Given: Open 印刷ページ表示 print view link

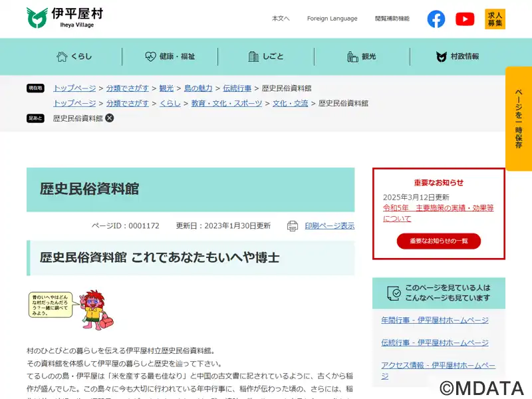Looking at the screenshot, I should 330,225.
